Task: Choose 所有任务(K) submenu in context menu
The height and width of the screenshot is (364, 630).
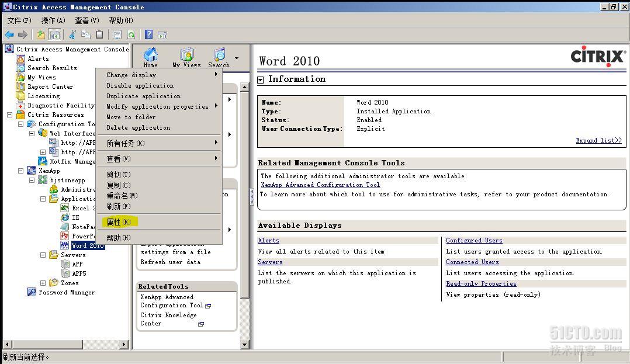Action: (159, 143)
